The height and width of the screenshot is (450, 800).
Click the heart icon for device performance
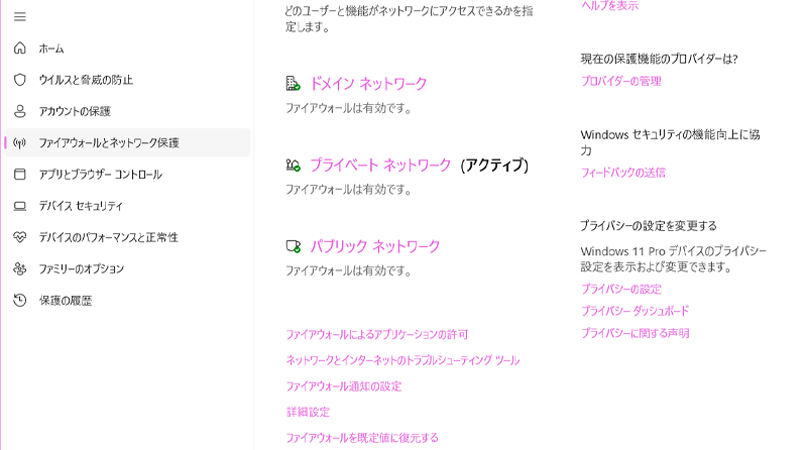(x=19, y=237)
